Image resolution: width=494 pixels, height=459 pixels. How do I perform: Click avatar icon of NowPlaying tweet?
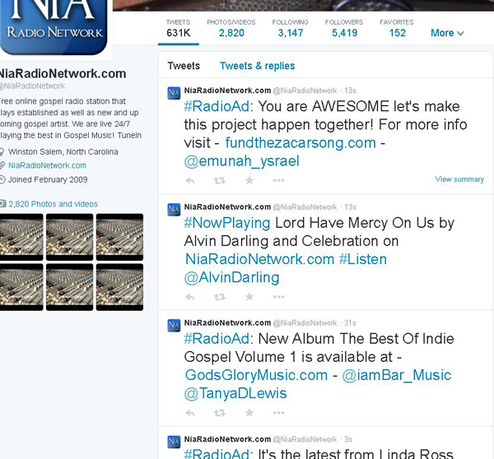click(x=174, y=209)
